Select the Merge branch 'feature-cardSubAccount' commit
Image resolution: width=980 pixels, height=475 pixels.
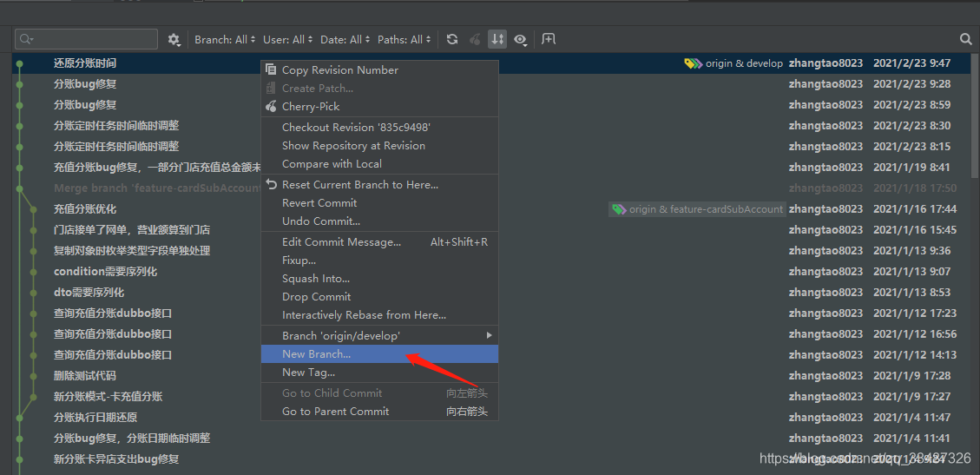(490, 188)
